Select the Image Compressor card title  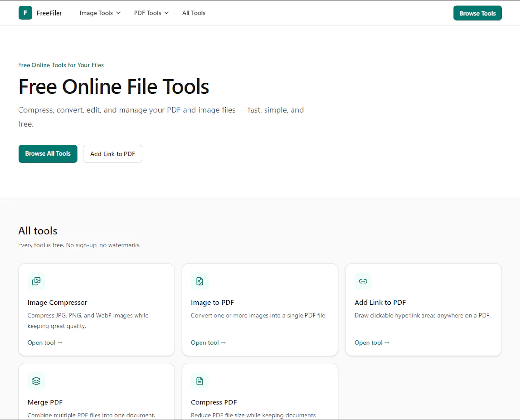(x=57, y=302)
